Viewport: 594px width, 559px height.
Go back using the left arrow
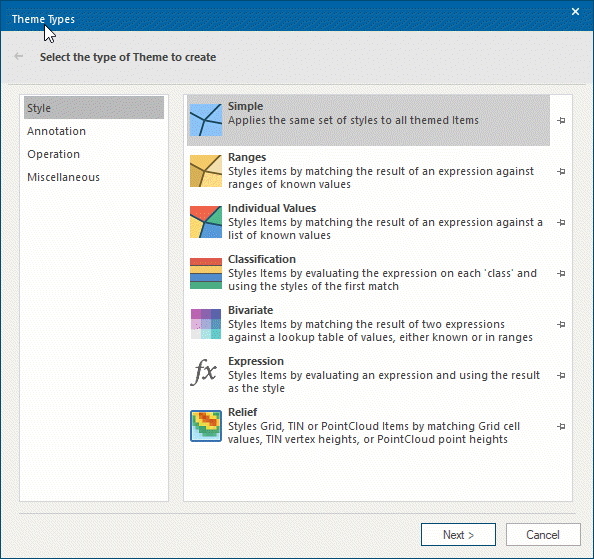click(19, 56)
